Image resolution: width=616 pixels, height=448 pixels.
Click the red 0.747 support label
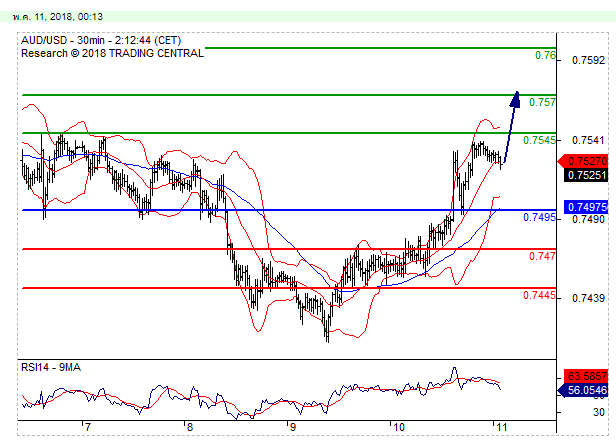coord(542,256)
